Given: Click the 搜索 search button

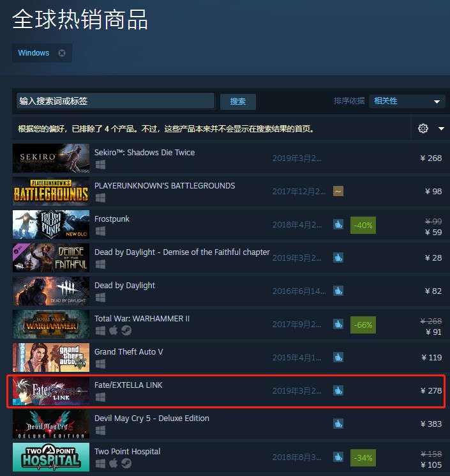Looking at the screenshot, I should coord(237,102).
